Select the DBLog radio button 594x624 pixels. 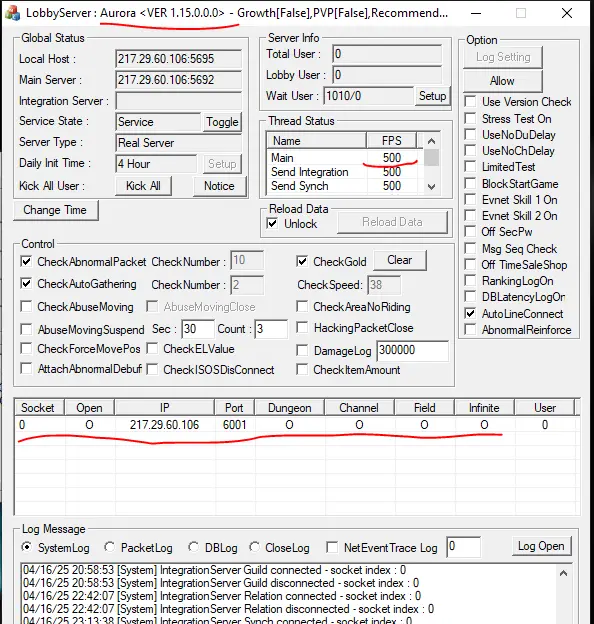tap(193, 547)
